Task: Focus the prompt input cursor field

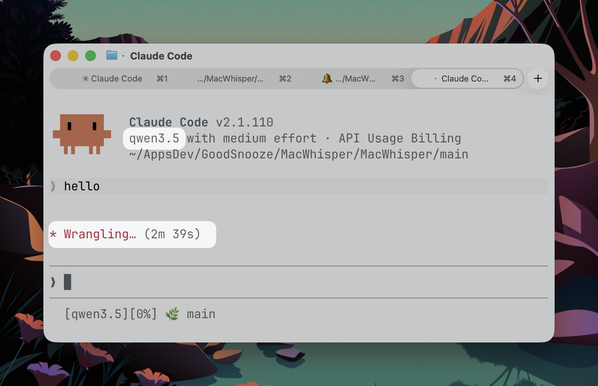Action: click(299, 282)
